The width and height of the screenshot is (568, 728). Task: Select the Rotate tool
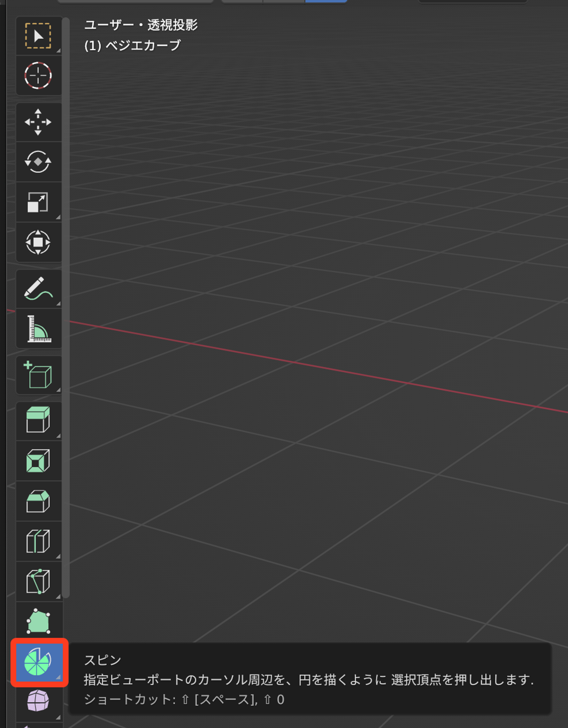click(39, 162)
